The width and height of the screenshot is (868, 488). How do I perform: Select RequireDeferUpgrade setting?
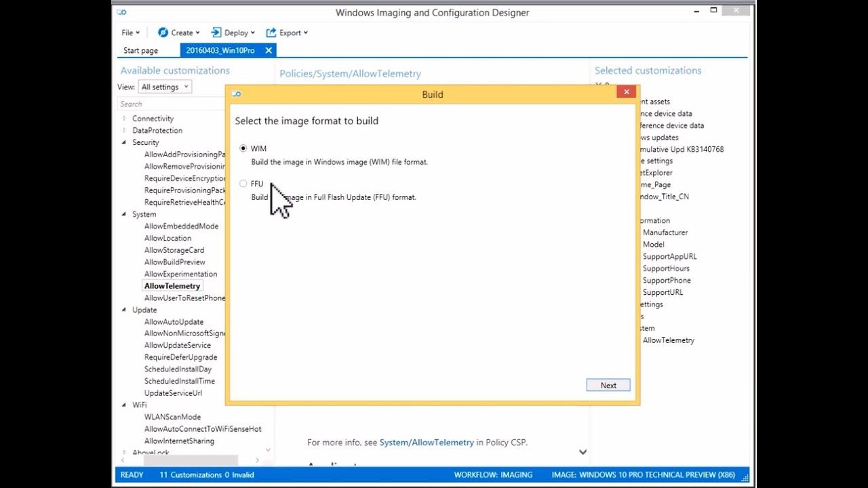[180, 357]
